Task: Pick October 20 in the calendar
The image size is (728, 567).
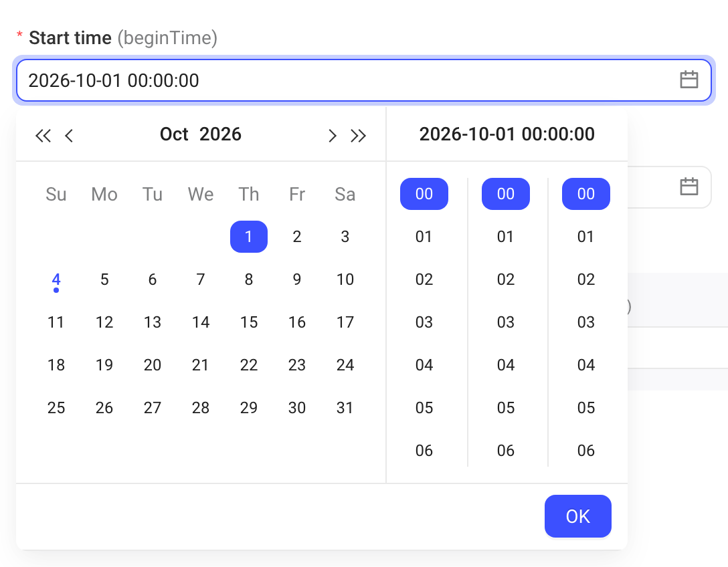Action: tap(153, 364)
